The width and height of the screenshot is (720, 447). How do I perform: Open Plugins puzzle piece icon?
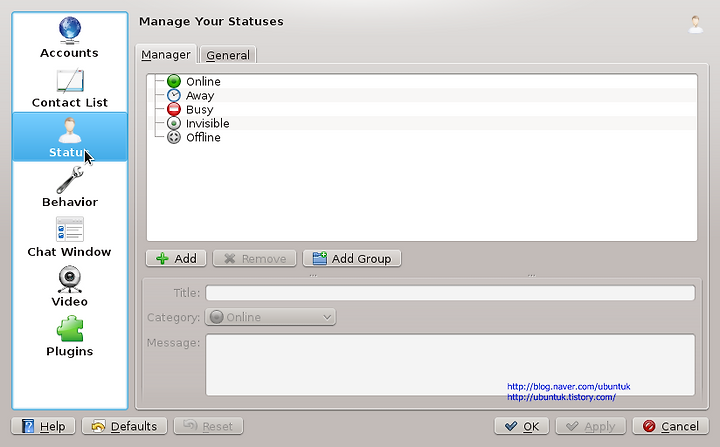70,328
